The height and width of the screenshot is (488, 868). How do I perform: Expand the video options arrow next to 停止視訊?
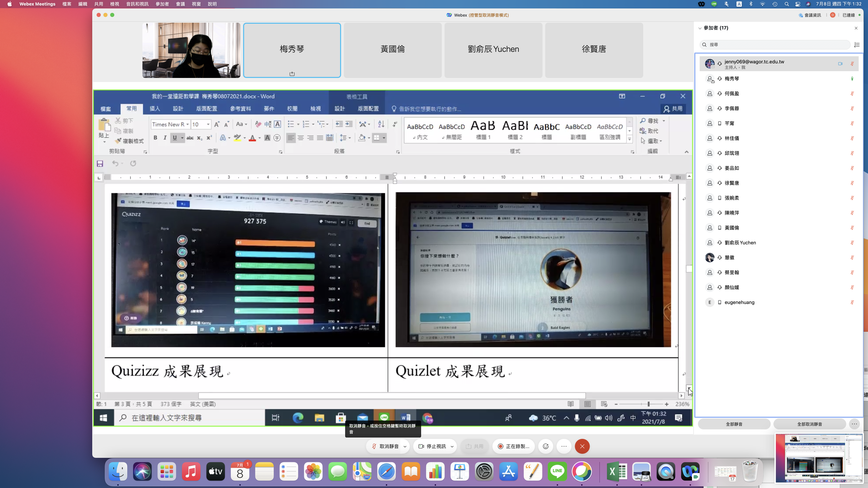452,446
